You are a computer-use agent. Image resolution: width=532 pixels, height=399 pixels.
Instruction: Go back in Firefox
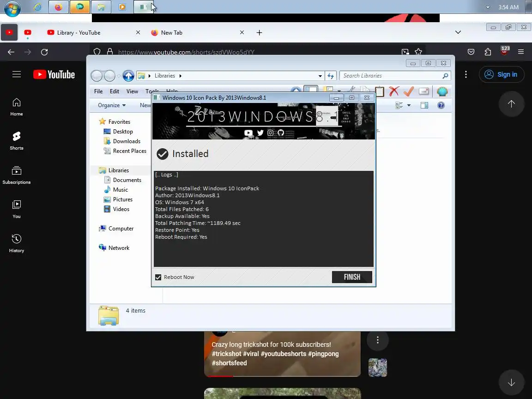pyautogui.click(x=11, y=52)
